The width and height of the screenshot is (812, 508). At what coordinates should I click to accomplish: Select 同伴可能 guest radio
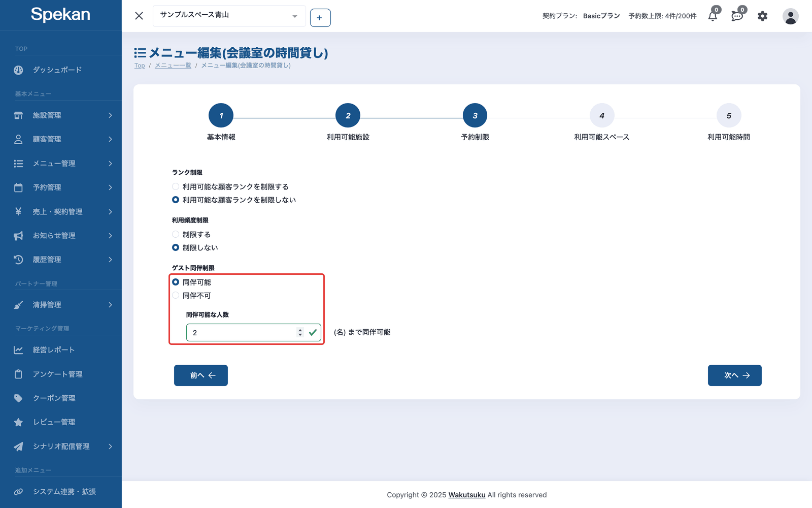tap(176, 282)
